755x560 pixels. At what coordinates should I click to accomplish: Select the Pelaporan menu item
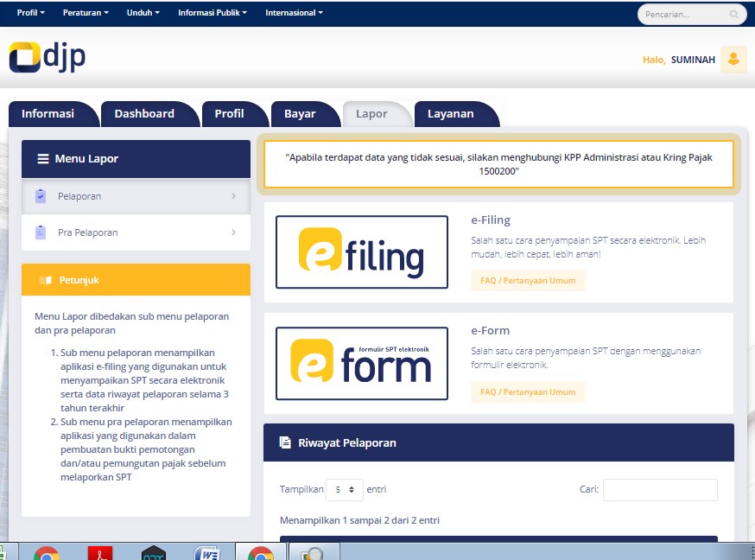(x=136, y=196)
